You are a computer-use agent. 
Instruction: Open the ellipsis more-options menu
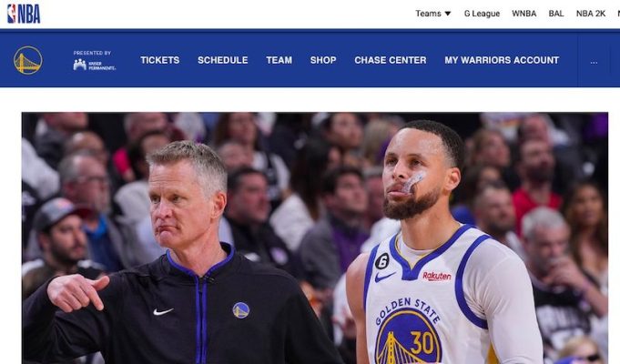tap(594, 61)
